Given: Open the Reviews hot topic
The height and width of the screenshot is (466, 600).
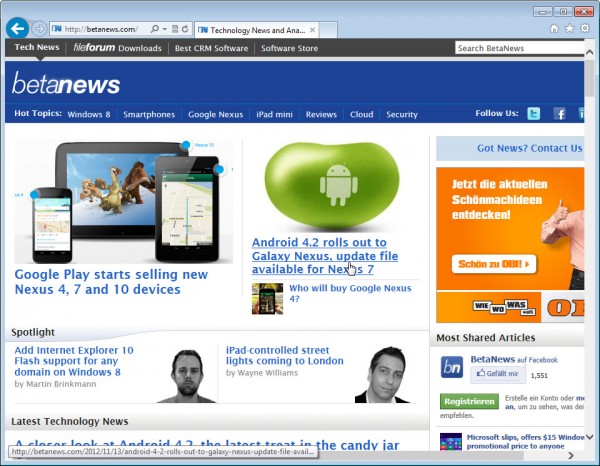Looking at the screenshot, I should (321, 114).
